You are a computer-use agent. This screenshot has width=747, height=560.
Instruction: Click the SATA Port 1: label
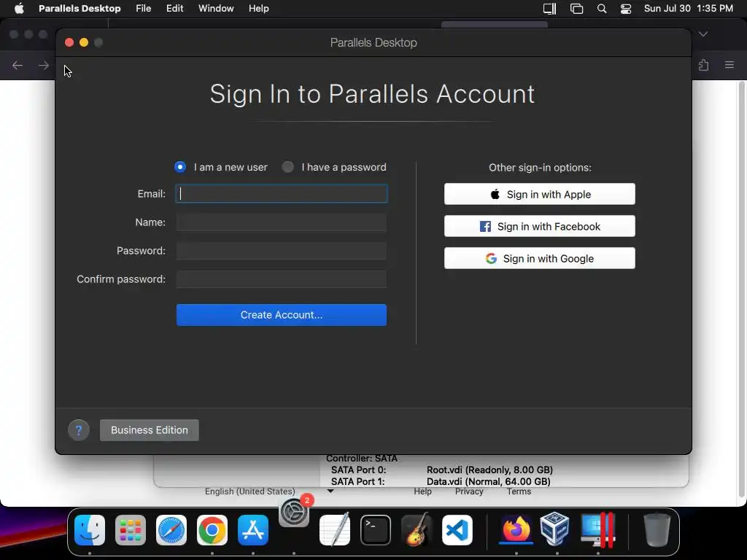[x=357, y=481]
